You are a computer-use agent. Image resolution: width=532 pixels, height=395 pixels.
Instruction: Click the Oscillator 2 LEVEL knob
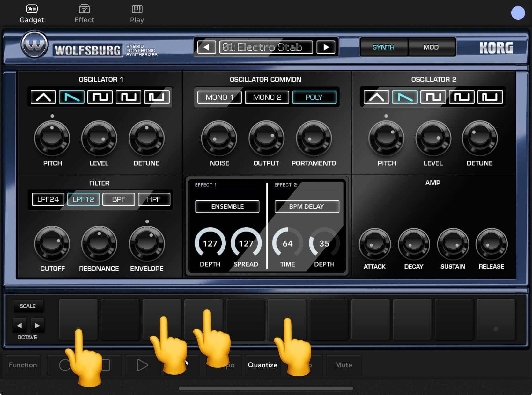click(x=433, y=138)
